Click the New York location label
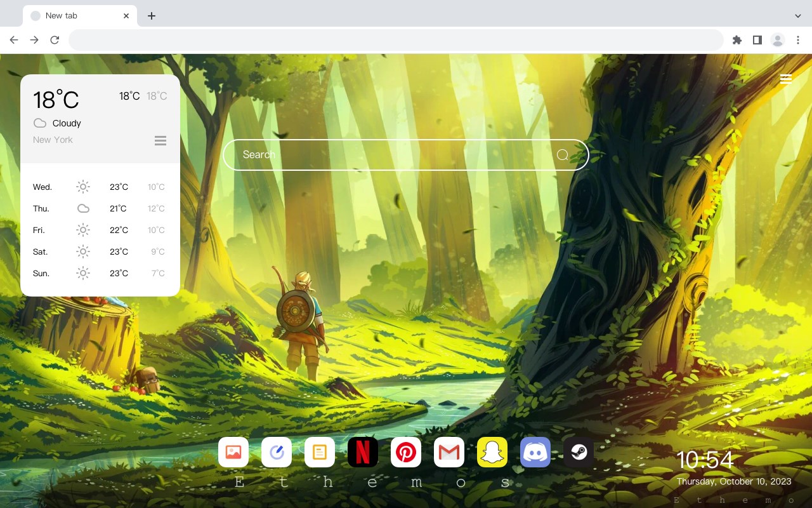This screenshot has height=508, width=812. coord(53,140)
